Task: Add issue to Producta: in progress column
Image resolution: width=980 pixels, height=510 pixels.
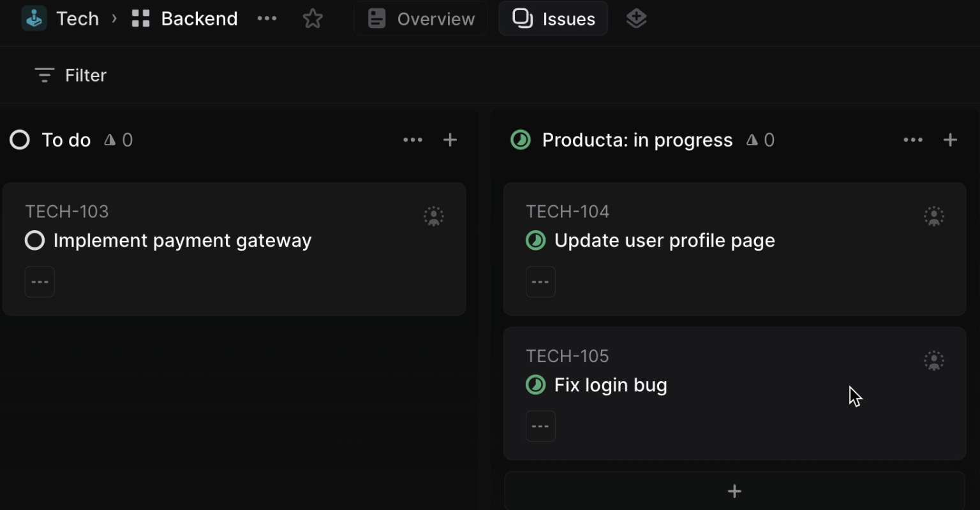Action: pyautogui.click(x=950, y=140)
